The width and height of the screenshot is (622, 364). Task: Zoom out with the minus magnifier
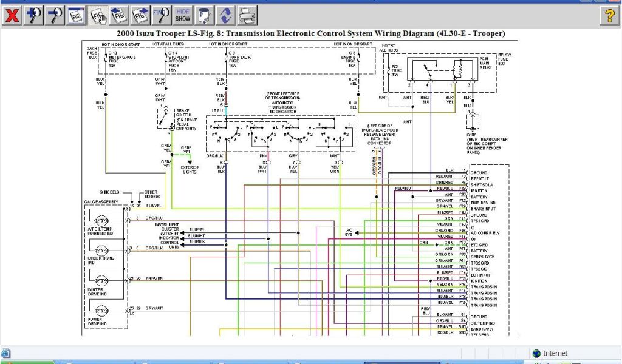[55, 15]
